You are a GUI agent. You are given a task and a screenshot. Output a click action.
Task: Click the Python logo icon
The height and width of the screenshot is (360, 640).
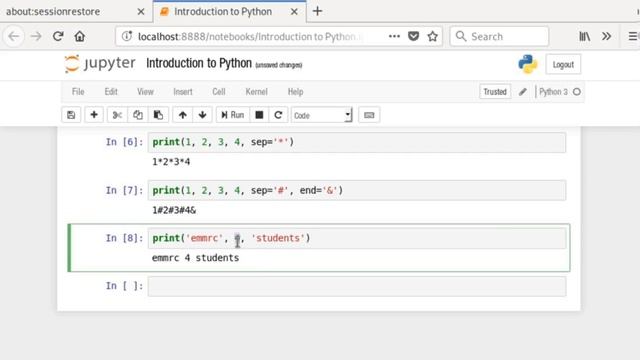pyautogui.click(x=528, y=64)
